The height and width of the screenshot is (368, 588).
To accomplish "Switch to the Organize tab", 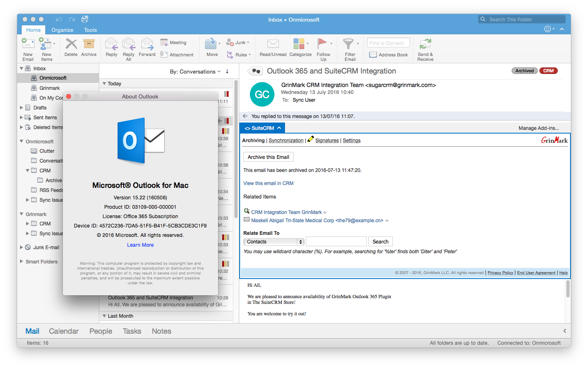I will tap(62, 30).
